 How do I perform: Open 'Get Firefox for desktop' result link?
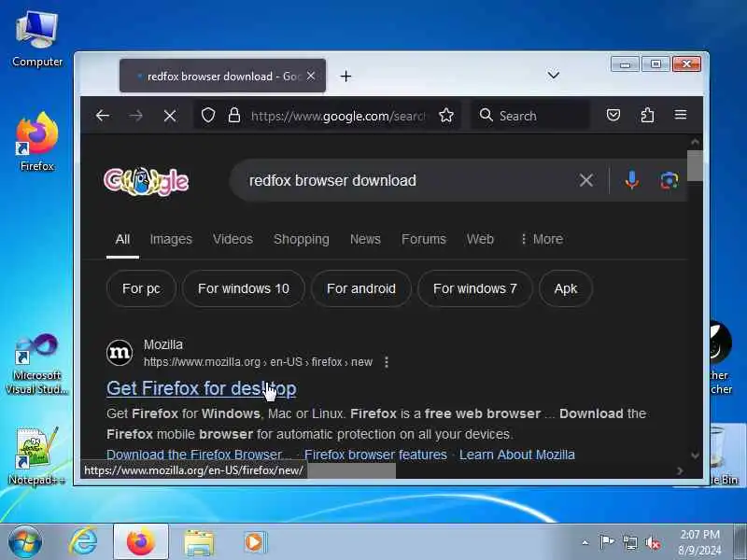[x=202, y=388]
